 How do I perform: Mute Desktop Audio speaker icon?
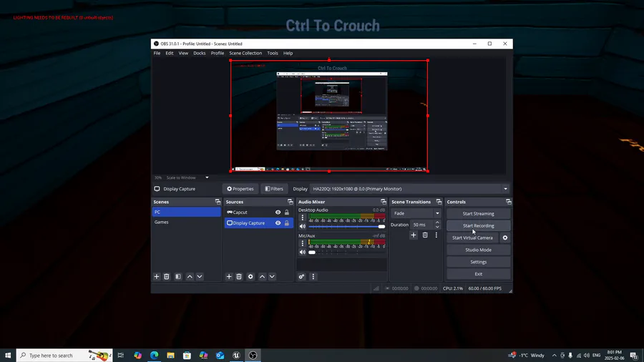tap(303, 227)
